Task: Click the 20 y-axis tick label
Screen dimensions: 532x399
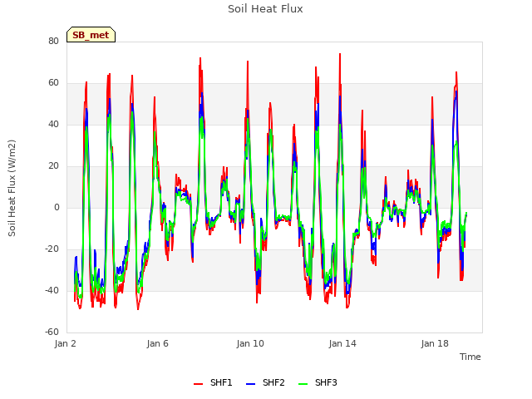Action: click(53, 166)
